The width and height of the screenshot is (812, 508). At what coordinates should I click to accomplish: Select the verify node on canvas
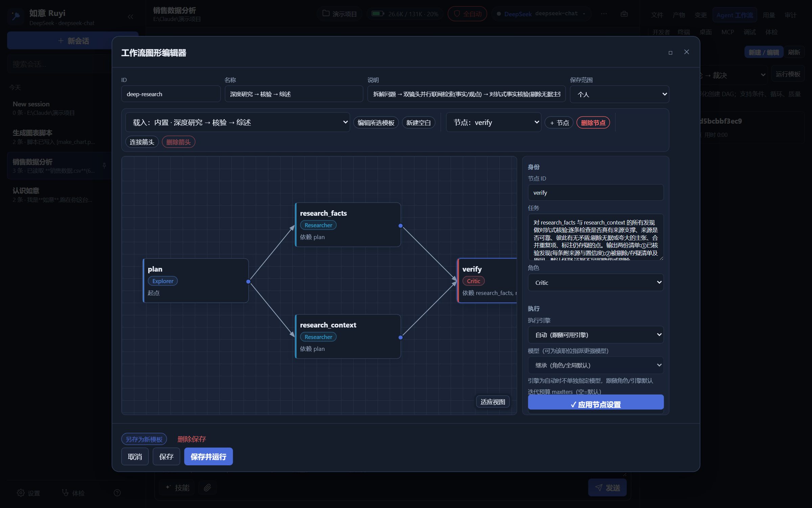(487, 281)
